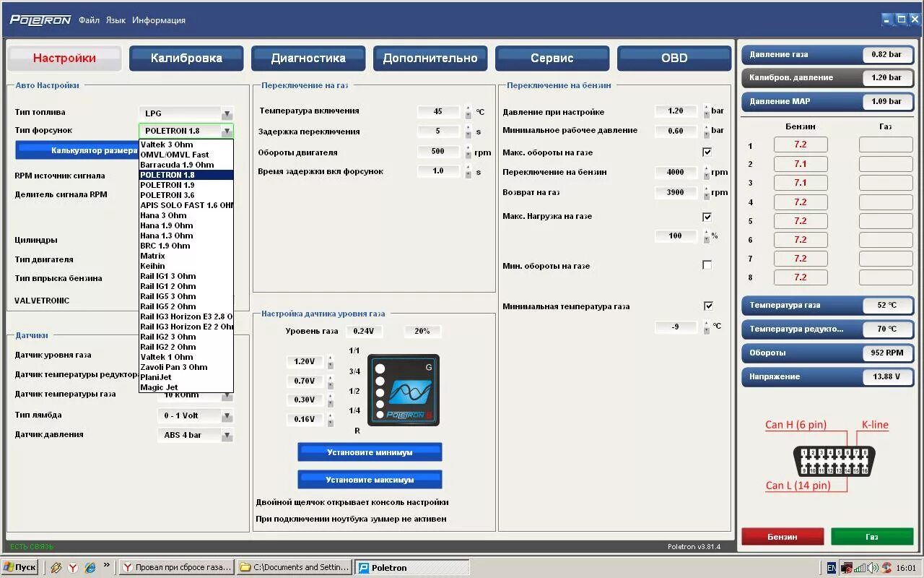Click cylinder 3 petrol value 7.1
This screenshot has height=578, width=924.
point(801,183)
